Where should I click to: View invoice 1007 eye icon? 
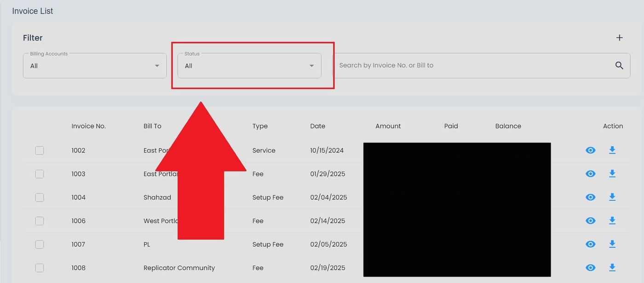[590, 244]
